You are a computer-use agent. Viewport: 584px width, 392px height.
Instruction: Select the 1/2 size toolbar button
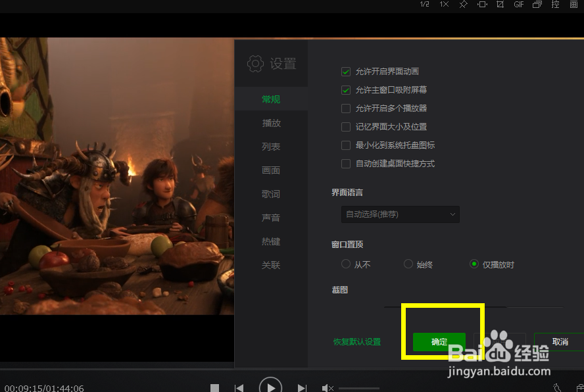tap(425, 5)
